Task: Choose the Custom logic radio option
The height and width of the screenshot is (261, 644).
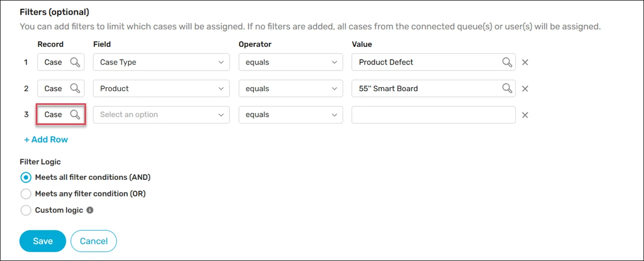Action: coord(26,210)
